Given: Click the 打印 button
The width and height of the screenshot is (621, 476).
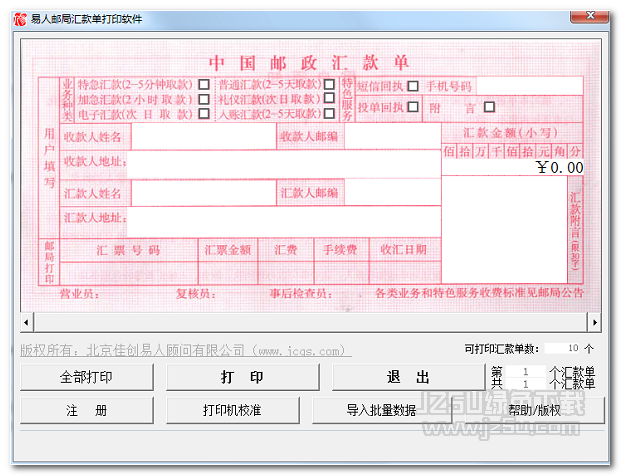Looking at the screenshot, I should (x=243, y=377).
